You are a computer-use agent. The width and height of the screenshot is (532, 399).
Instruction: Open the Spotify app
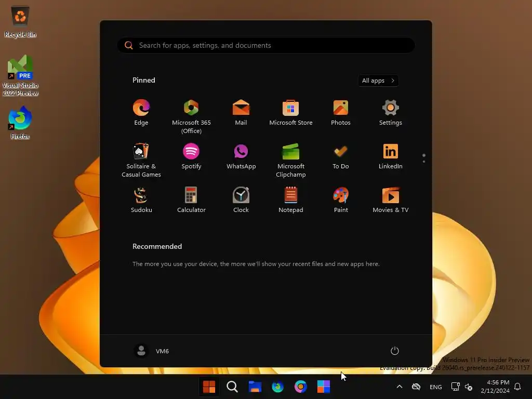pos(191,156)
